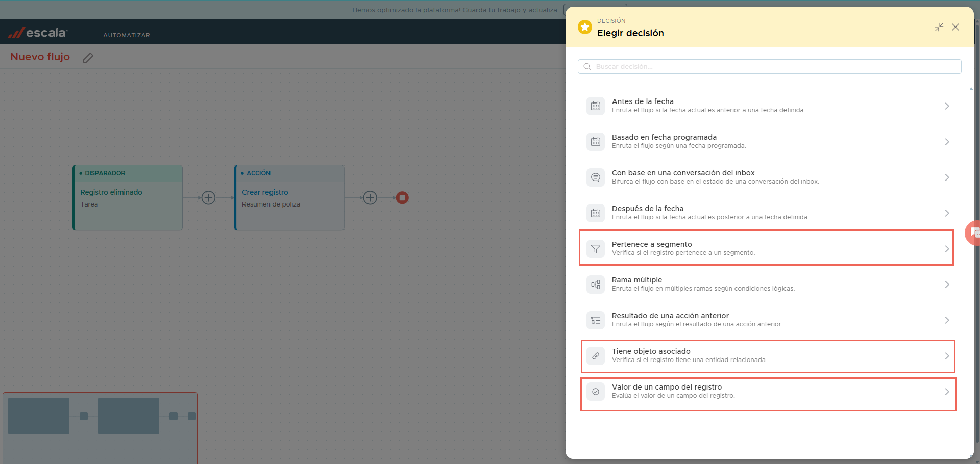The image size is (980, 464).
Task: Click the check icon for Valor de un campo
Action: coord(596,392)
